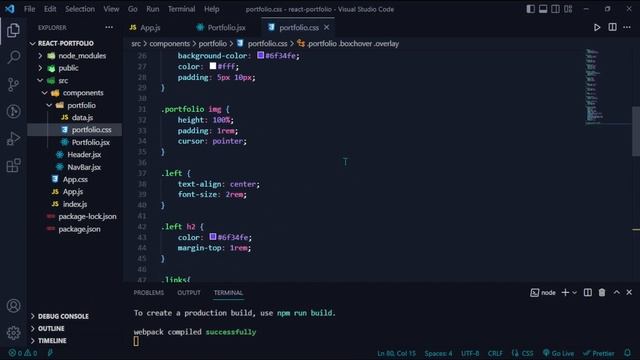Open the Extensions view

point(13,165)
